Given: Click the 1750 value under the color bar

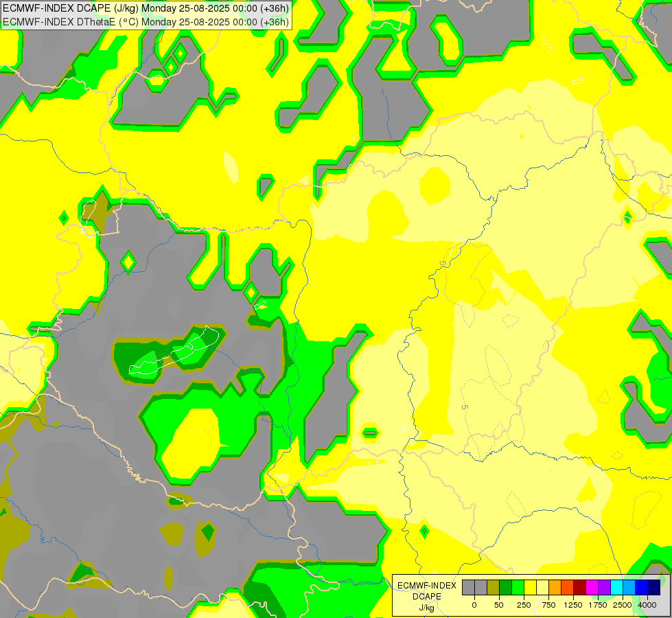Looking at the screenshot, I should (x=597, y=605).
